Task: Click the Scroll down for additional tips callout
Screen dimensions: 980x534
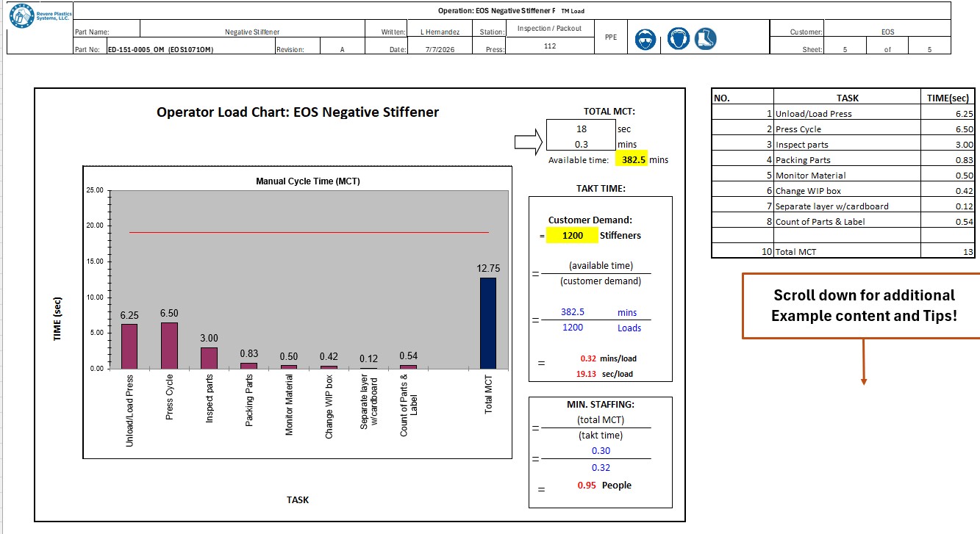Action: 862,306
